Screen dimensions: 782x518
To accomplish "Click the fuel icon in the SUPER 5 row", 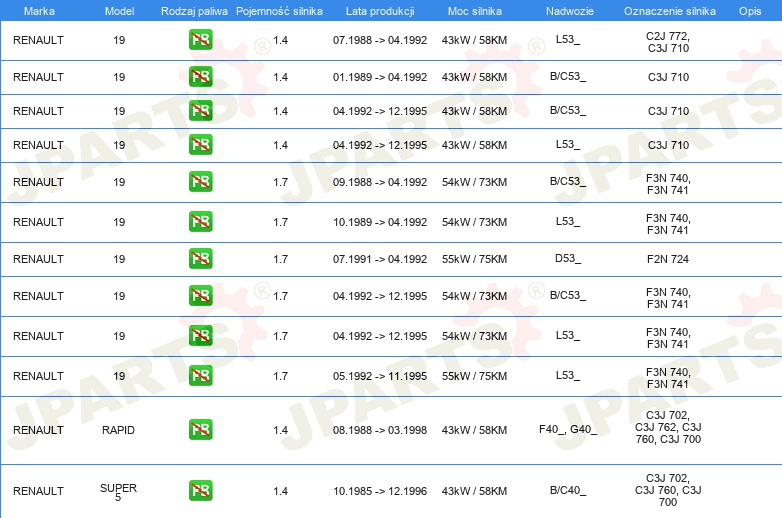I will [x=200, y=491].
